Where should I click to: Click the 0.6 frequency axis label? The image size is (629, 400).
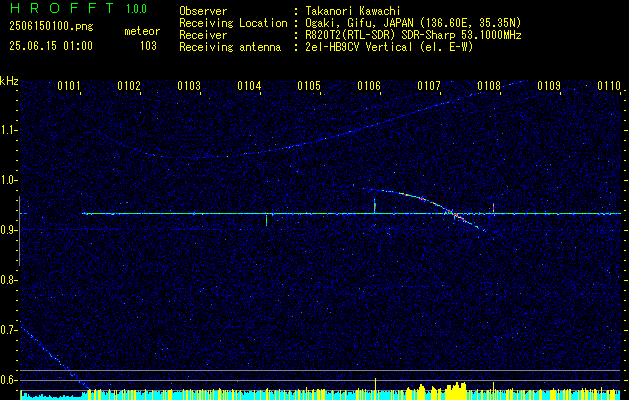(x=8, y=380)
